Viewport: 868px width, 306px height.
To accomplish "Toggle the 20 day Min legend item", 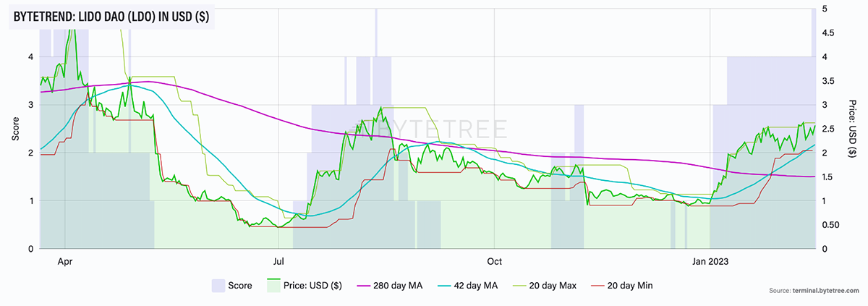I will [622, 285].
